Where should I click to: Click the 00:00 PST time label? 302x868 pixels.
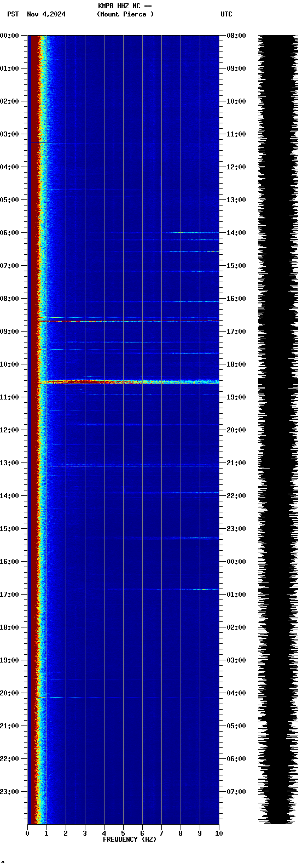(9, 36)
